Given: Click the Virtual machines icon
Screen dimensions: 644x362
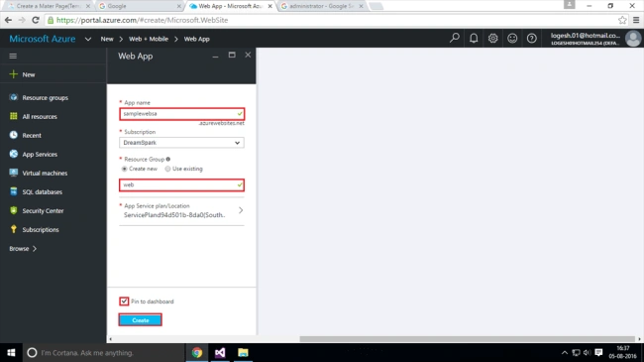Looking at the screenshot, I should coord(14,173).
